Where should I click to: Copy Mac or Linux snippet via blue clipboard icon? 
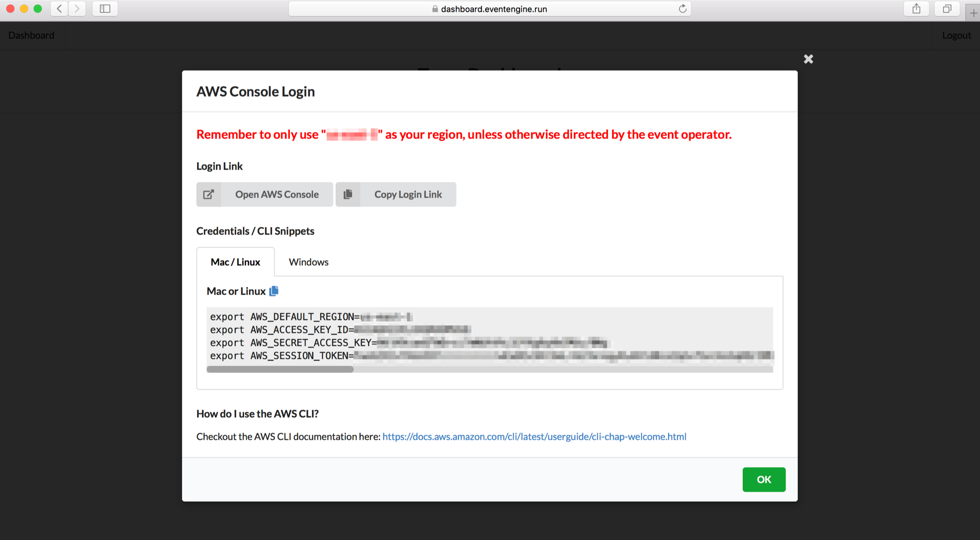click(x=274, y=291)
